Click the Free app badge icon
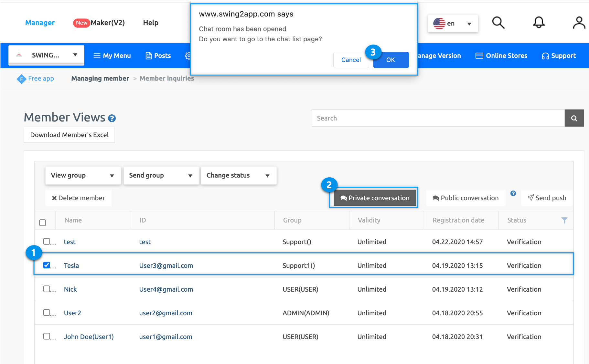 click(x=21, y=79)
